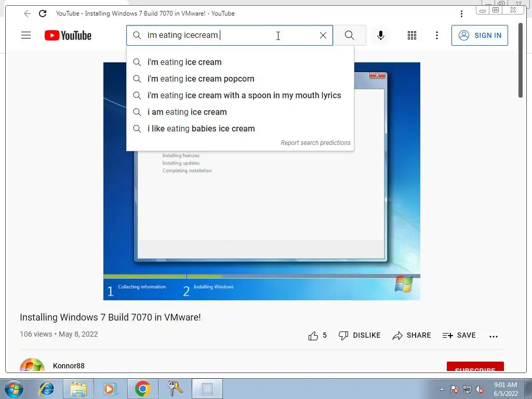Choose suggestion "i like eating babies ice cream"
Image resolution: width=532 pixels, height=399 pixels.
[240, 129]
